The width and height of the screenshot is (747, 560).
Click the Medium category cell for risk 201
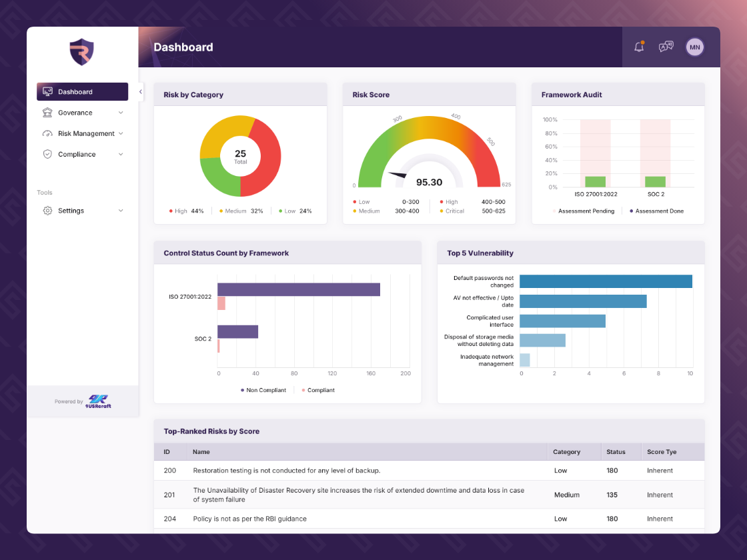click(x=567, y=495)
